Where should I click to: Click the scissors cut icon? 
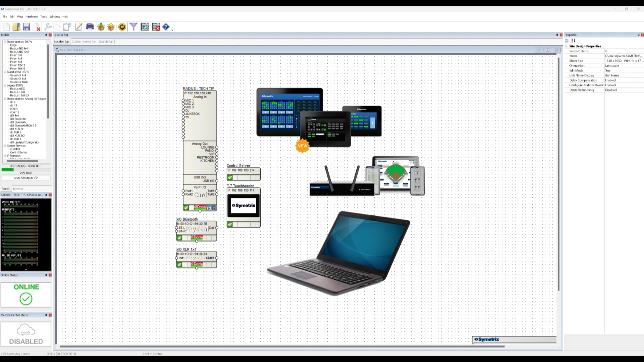point(48,27)
